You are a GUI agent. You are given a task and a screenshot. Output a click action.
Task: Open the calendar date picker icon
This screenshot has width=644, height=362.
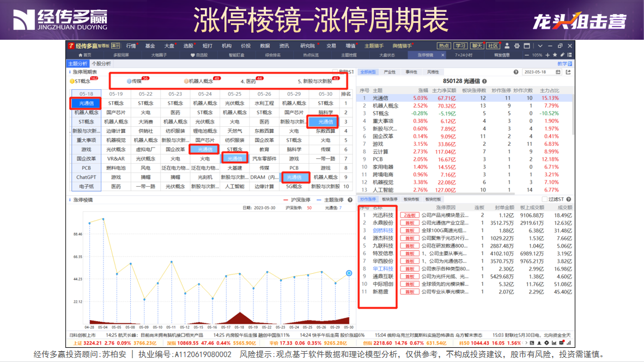(x=558, y=72)
